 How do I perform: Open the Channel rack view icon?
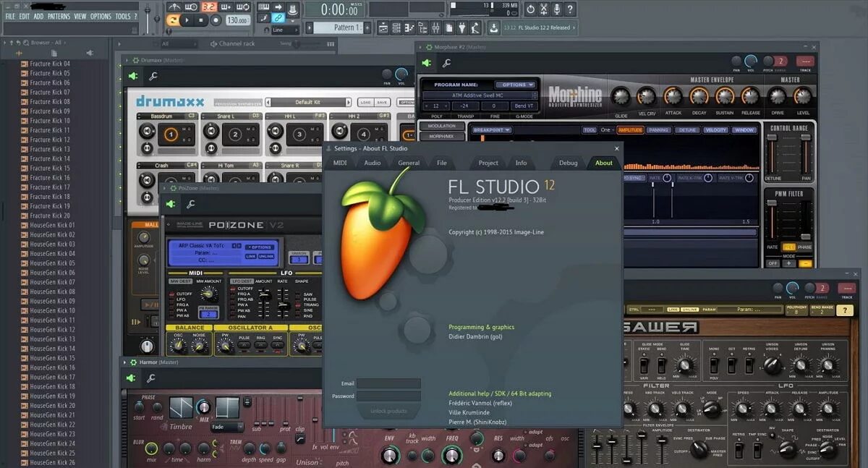(396, 27)
